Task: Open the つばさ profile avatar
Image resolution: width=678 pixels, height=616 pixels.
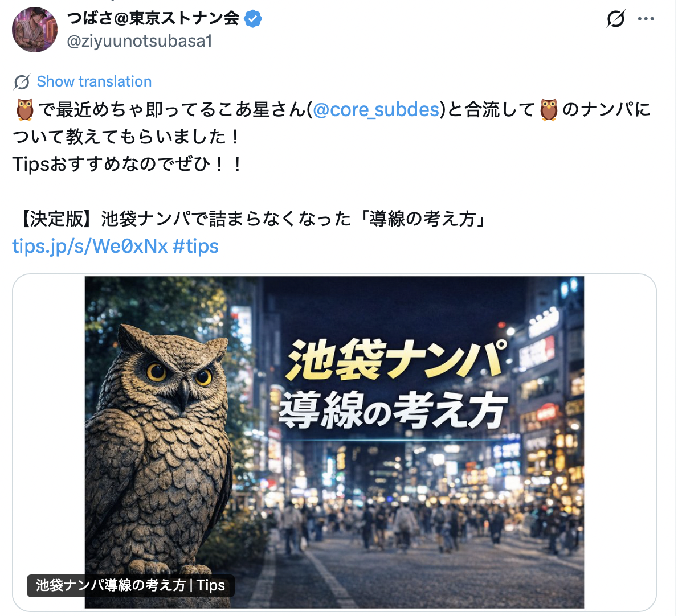Action: [x=35, y=30]
